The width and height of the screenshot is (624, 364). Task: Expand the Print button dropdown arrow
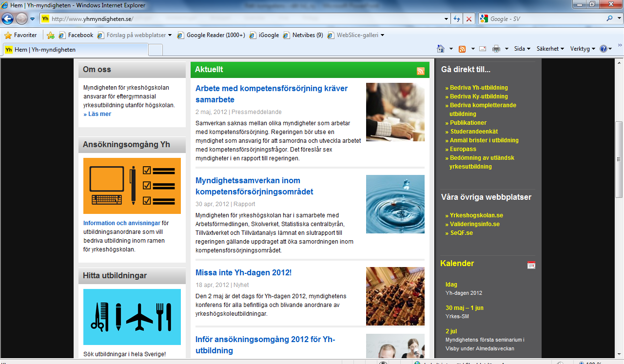coord(507,49)
